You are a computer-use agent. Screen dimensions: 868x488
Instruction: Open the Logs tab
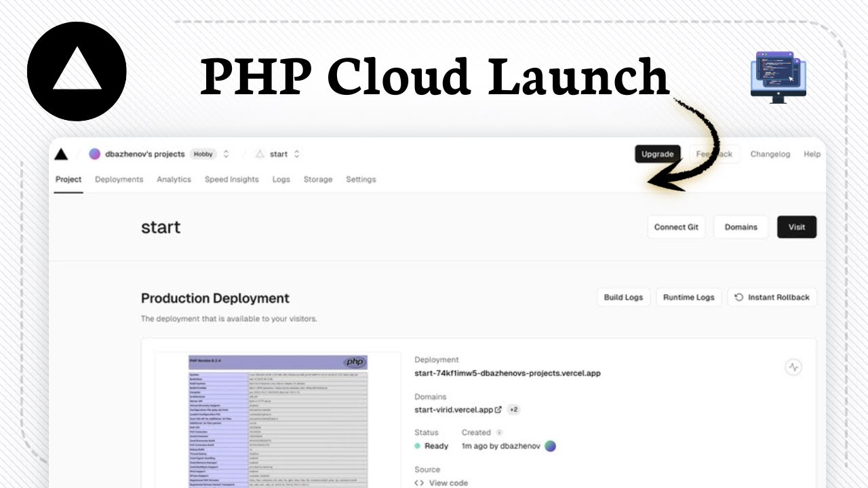(x=281, y=180)
